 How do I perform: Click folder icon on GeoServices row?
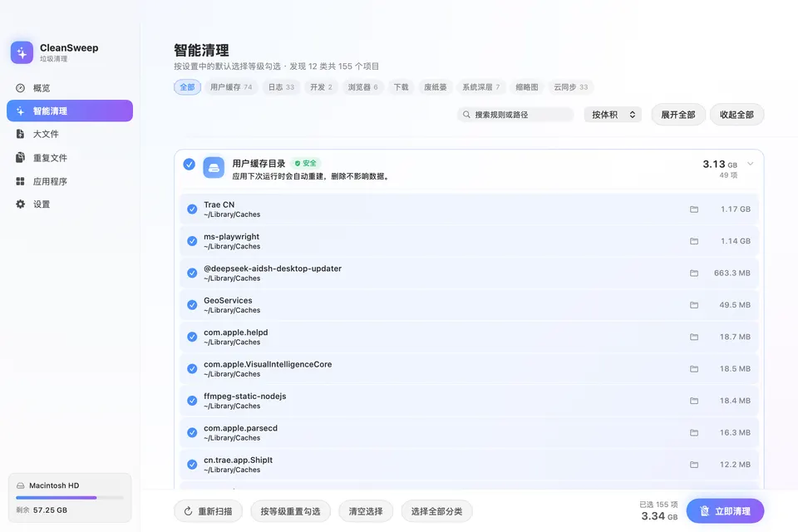[x=693, y=305]
